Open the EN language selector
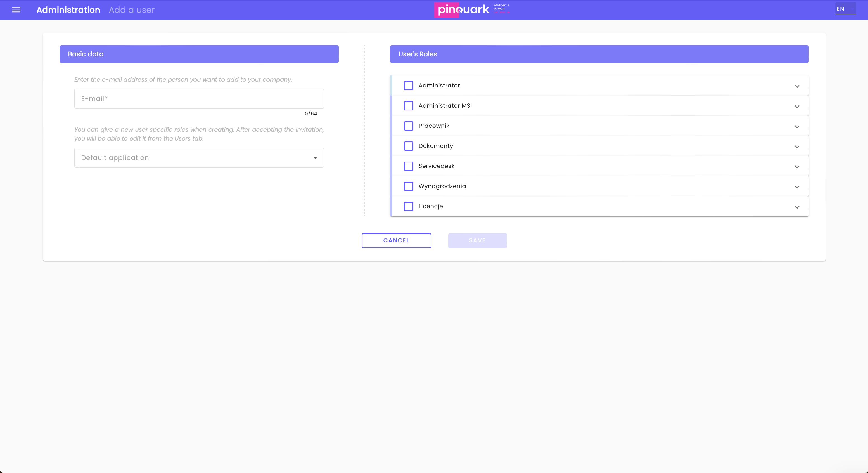The height and width of the screenshot is (473, 868). [x=845, y=9]
